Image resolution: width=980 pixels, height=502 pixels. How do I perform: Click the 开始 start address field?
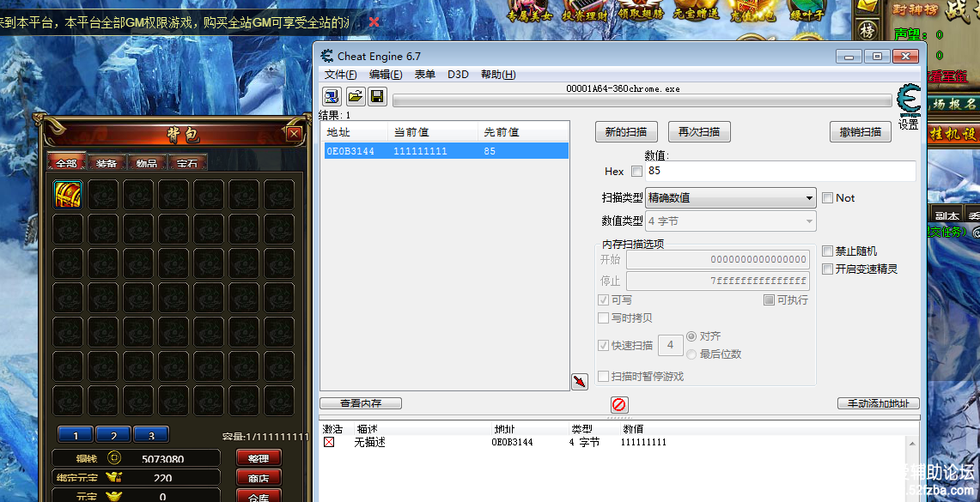click(717, 259)
